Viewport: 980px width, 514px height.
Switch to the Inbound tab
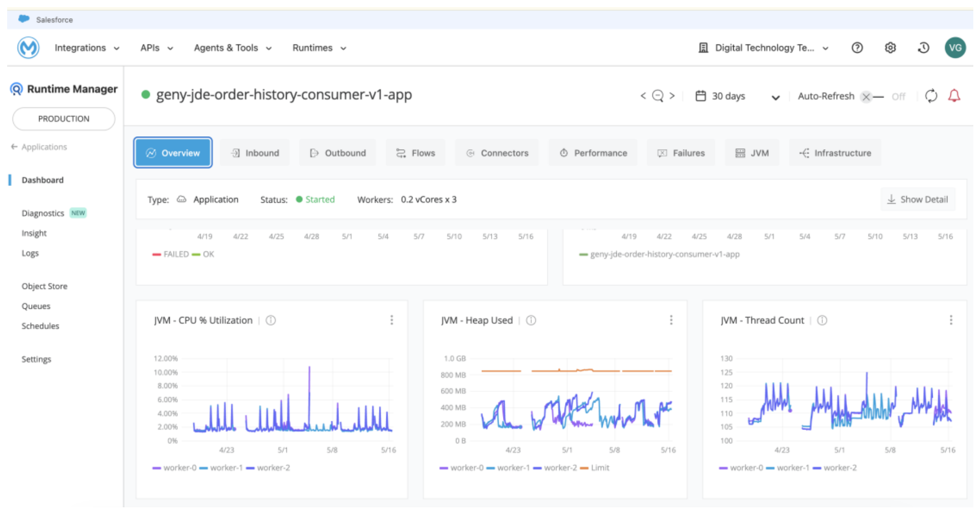(x=255, y=153)
